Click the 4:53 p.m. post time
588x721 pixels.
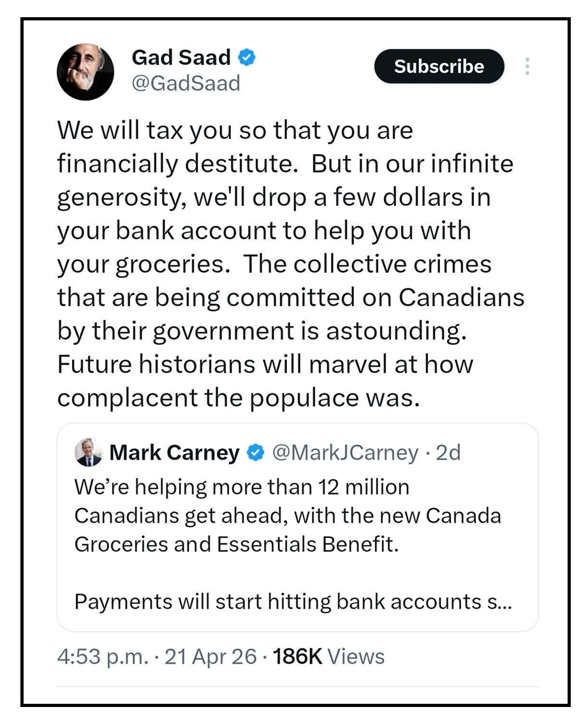tap(101, 657)
